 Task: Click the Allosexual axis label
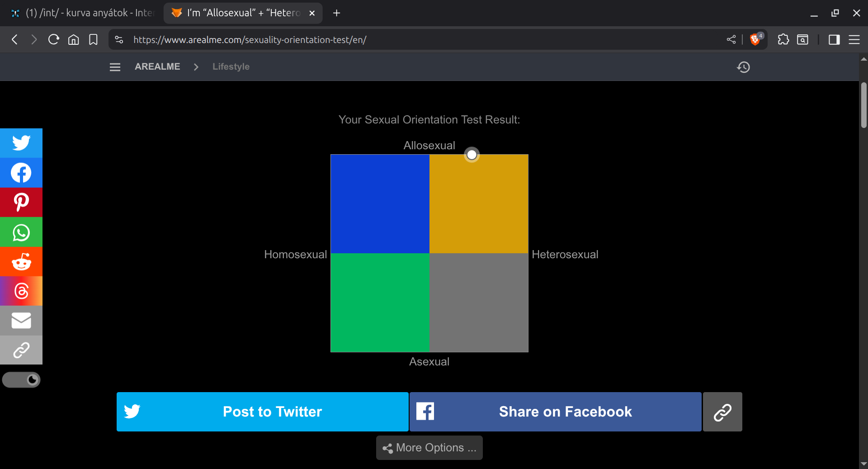(429, 146)
